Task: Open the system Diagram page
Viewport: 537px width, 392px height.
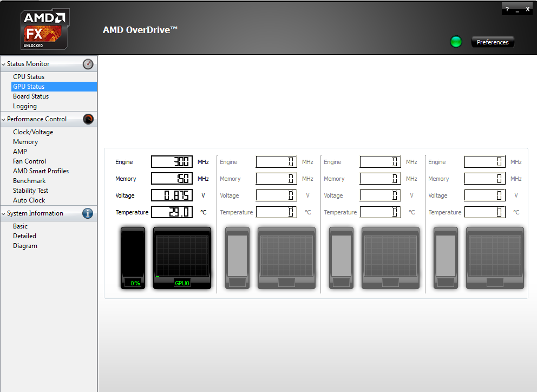Action: (x=25, y=246)
